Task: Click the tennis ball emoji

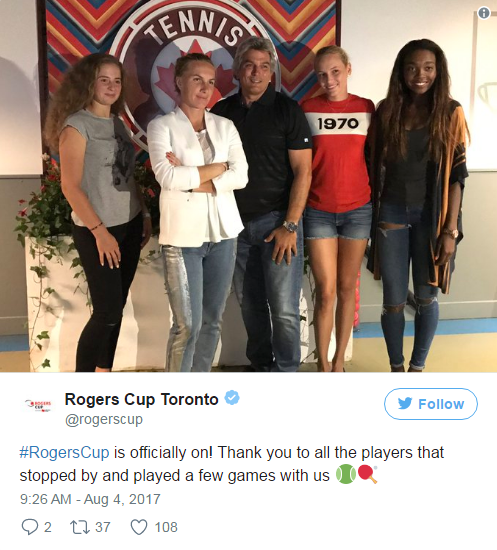Action: click(x=346, y=474)
